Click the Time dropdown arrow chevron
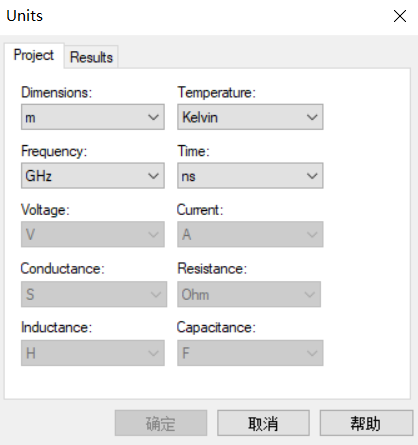The width and height of the screenshot is (418, 445). click(312, 176)
